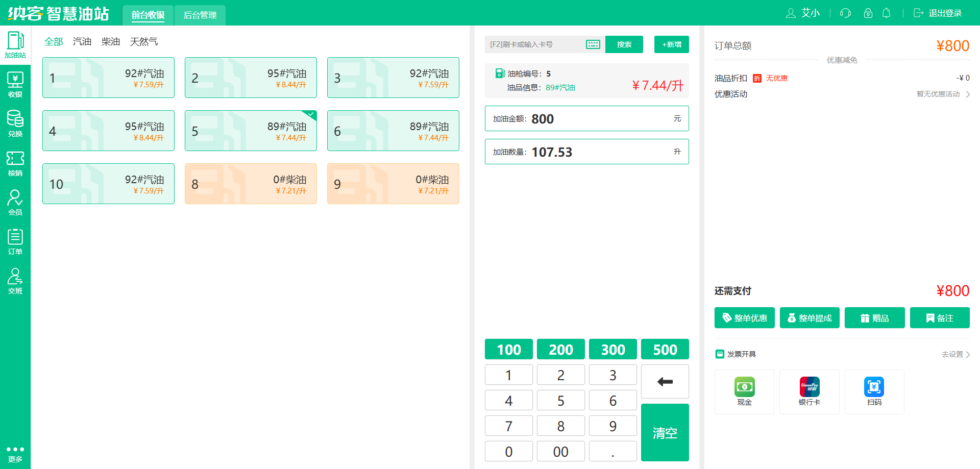
Task: Tap keypad digit 7
Action: tap(509, 426)
